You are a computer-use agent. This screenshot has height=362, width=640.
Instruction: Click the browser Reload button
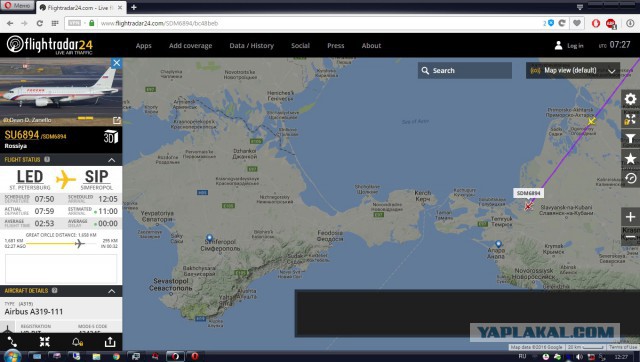pos(40,23)
